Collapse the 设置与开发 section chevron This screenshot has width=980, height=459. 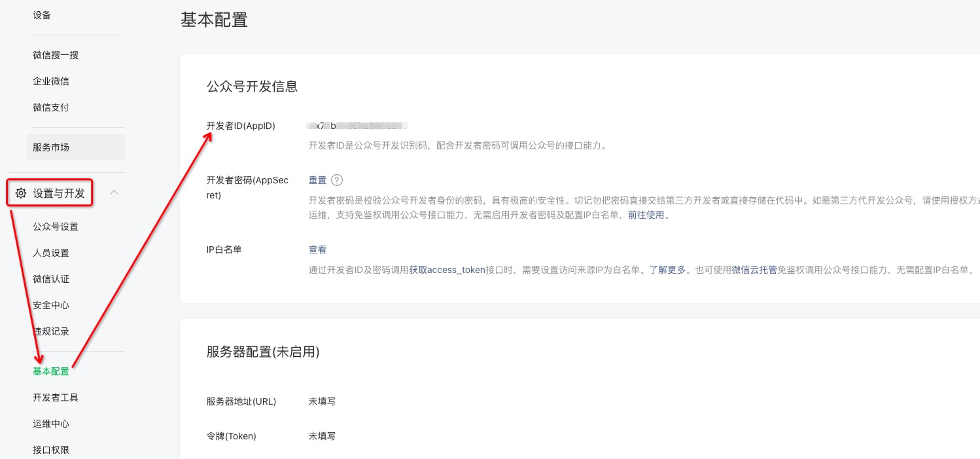pyautogui.click(x=114, y=193)
